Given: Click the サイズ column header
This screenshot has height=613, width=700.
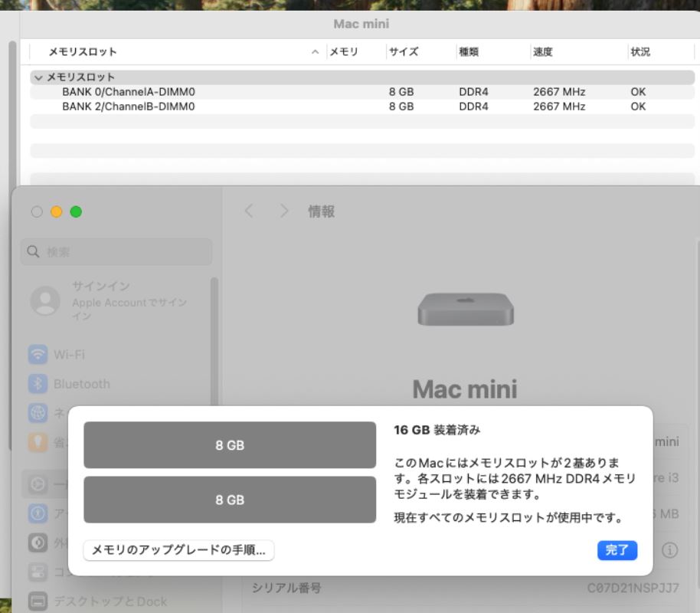Looking at the screenshot, I should (x=404, y=52).
